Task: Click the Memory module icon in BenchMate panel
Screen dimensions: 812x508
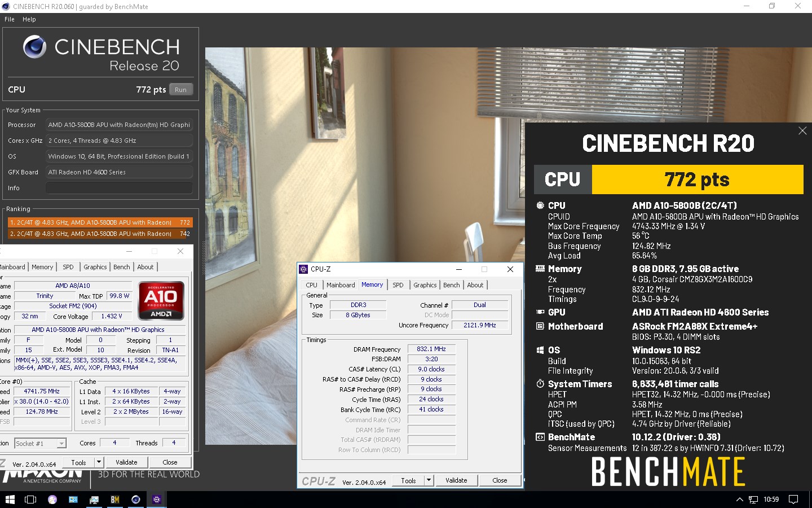Action: [540, 269]
